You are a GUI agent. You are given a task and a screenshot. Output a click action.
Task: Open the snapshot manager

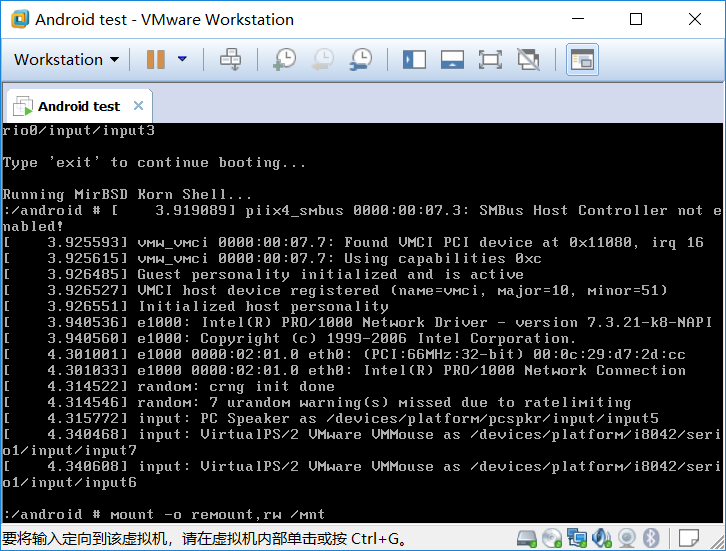coord(360,60)
